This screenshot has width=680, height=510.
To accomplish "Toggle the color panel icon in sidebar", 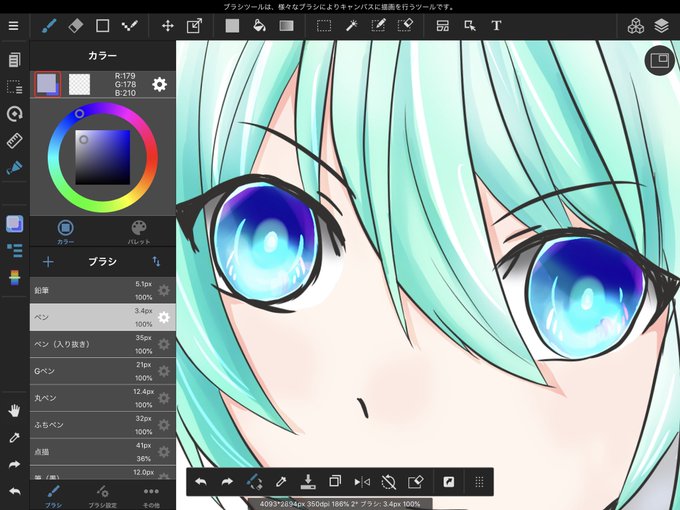I will 14,224.
